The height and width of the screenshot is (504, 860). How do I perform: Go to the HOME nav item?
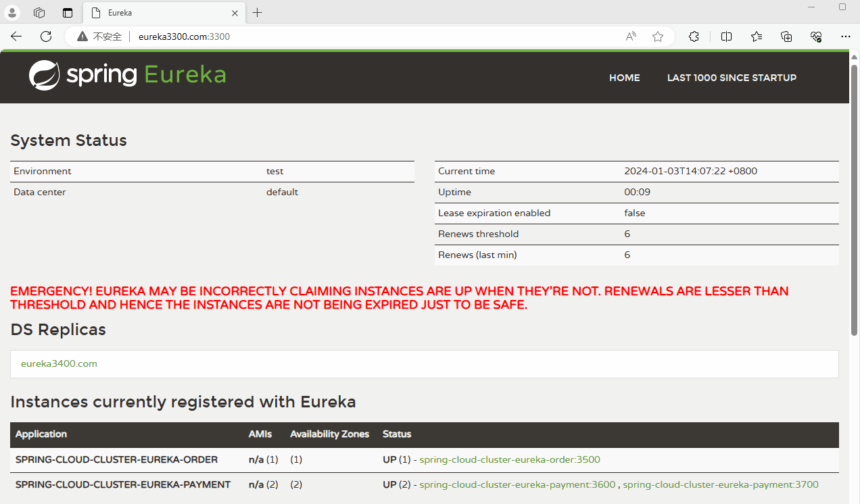tap(625, 78)
